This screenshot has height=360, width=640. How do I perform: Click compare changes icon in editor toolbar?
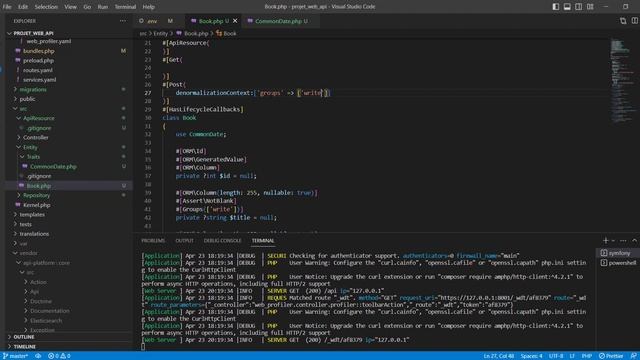[x=623, y=21]
